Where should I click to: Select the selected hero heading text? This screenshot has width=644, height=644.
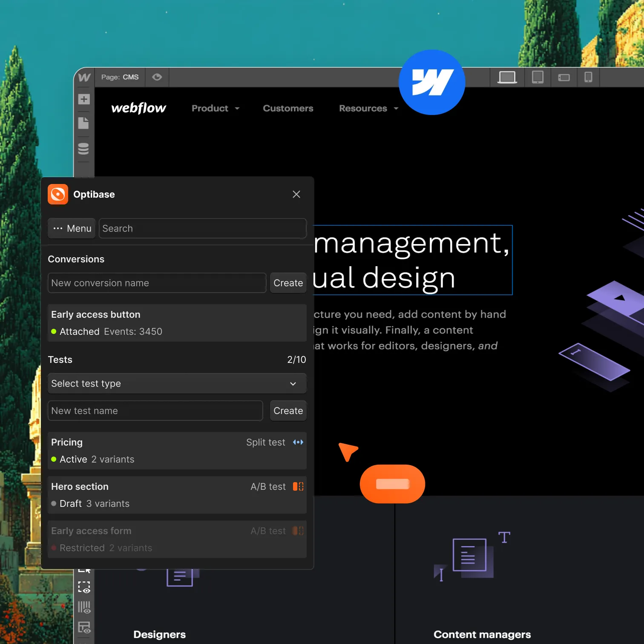click(412, 260)
